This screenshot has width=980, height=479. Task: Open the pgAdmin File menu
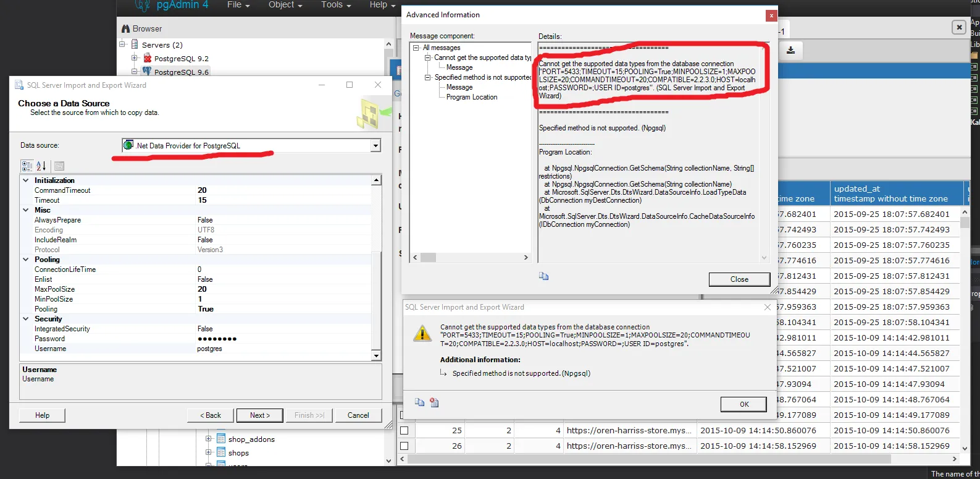click(x=238, y=5)
